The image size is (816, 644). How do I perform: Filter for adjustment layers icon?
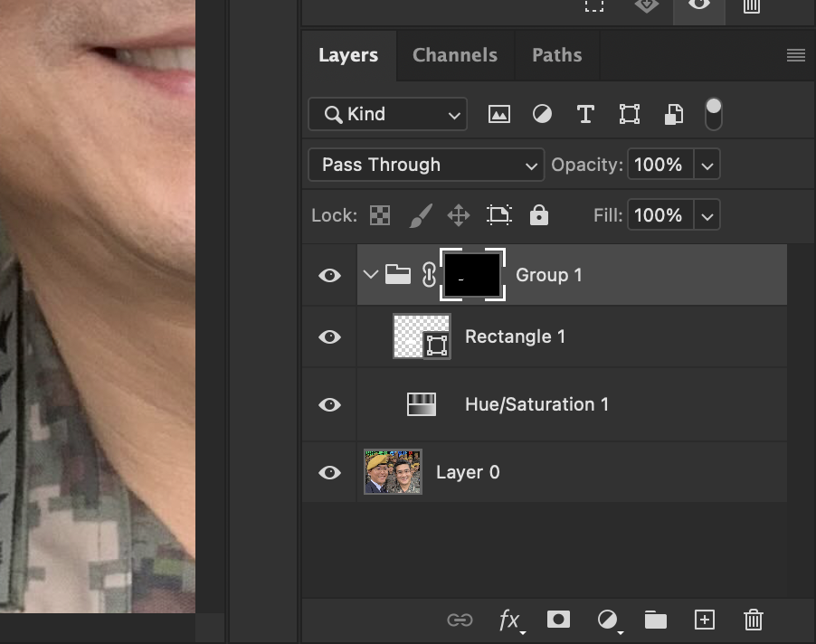click(542, 114)
